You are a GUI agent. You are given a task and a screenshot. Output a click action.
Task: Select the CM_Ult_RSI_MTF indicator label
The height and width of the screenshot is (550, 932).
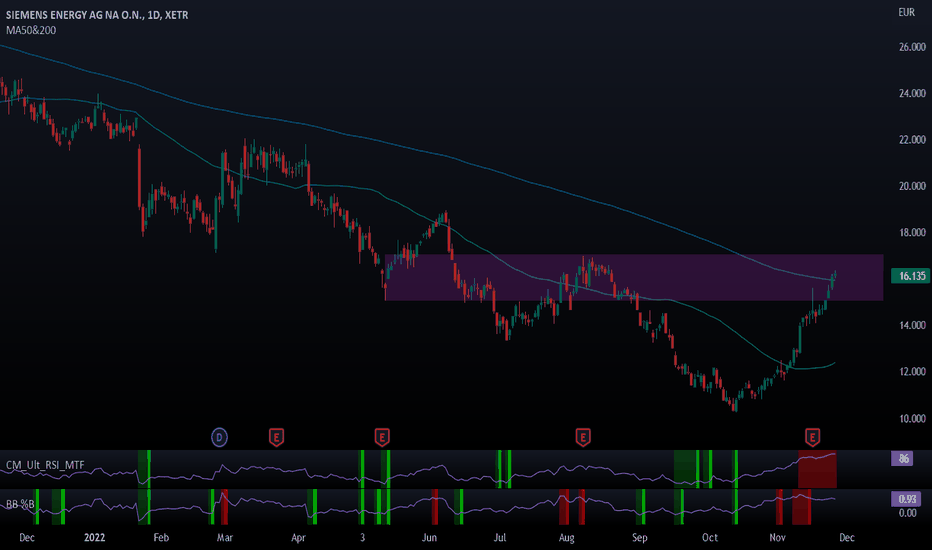point(45,465)
